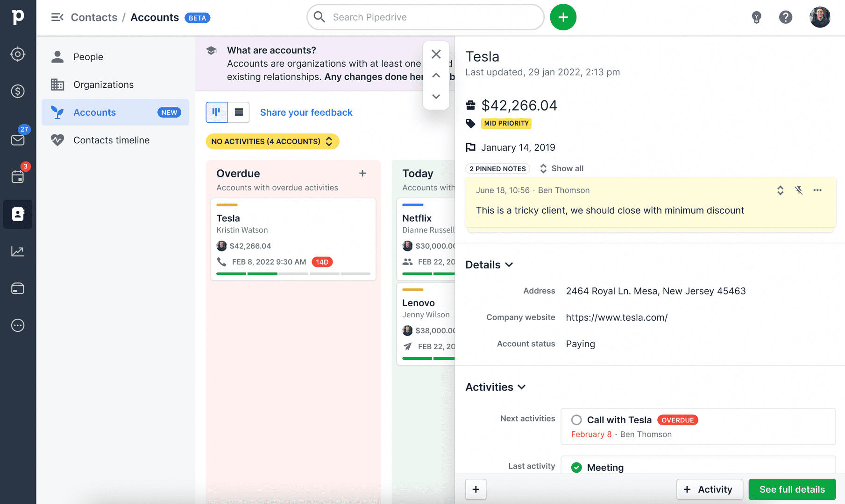The height and width of the screenshot is (504, 845).
Task: Toggle completed Meeting activity check
Action: pos(576,467)
